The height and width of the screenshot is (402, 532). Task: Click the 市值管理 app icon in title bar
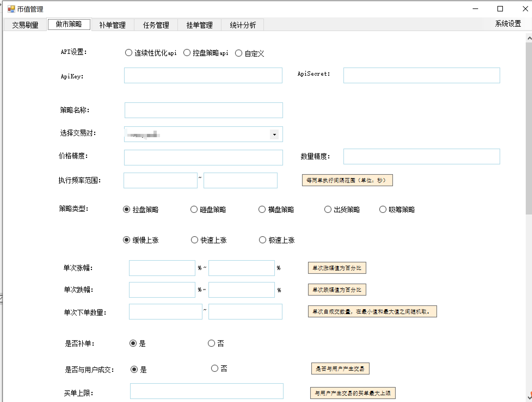11,9
